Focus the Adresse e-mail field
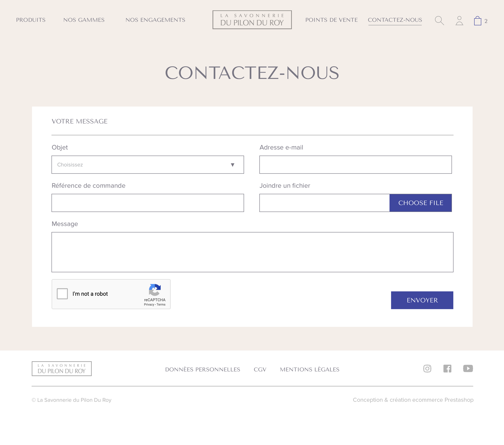 355,165
